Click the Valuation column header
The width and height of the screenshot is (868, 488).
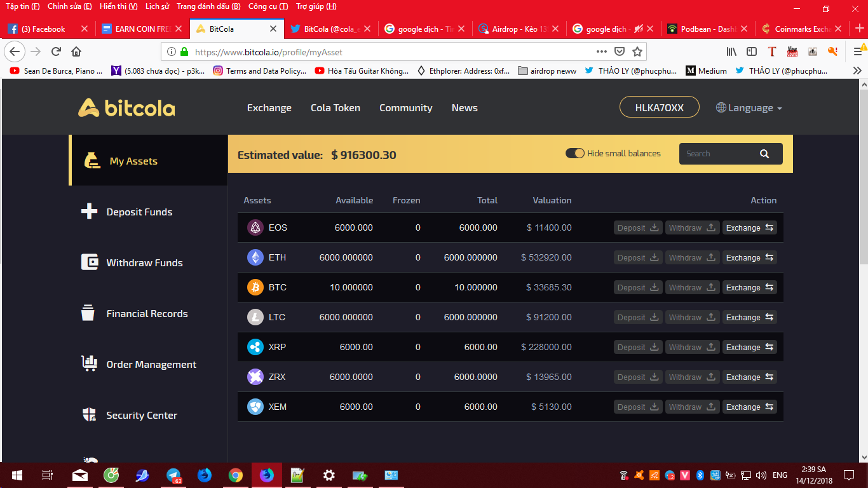click(x=552, y=200)
